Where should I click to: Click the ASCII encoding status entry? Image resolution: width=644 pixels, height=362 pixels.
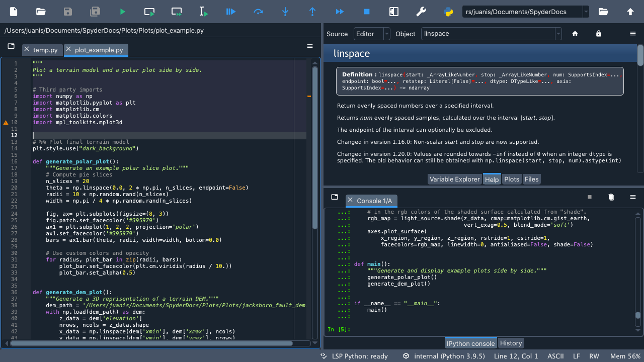555,356
